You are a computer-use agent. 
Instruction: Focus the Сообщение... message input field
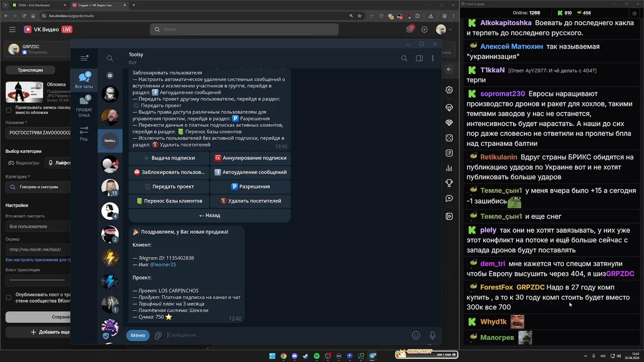[x=287, y=335]
